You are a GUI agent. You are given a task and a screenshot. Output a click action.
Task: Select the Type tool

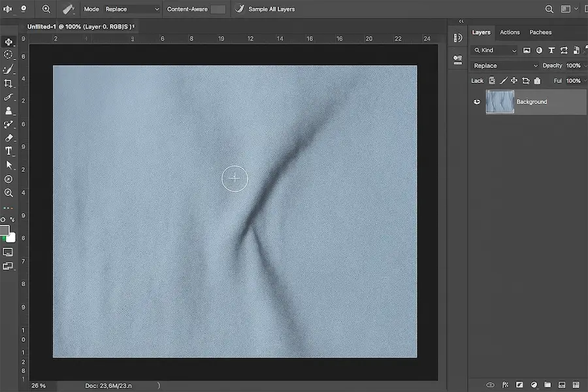(x=8, y=151)
